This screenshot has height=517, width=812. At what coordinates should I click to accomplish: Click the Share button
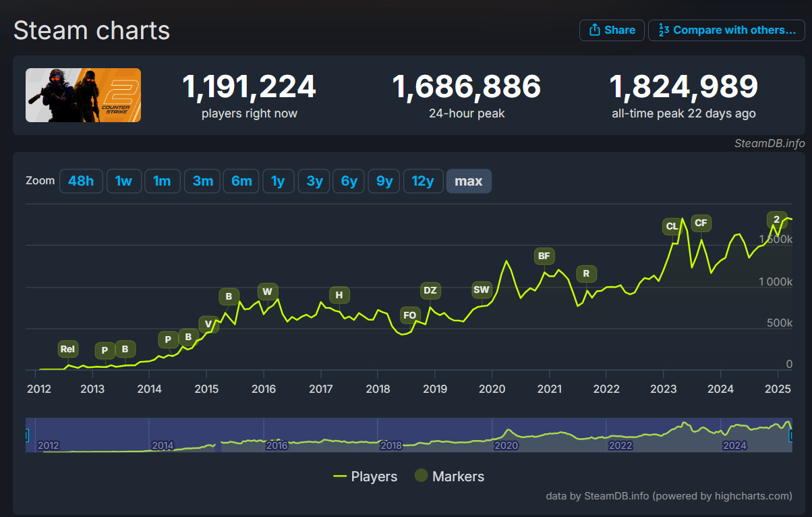(x=611, y=30)
